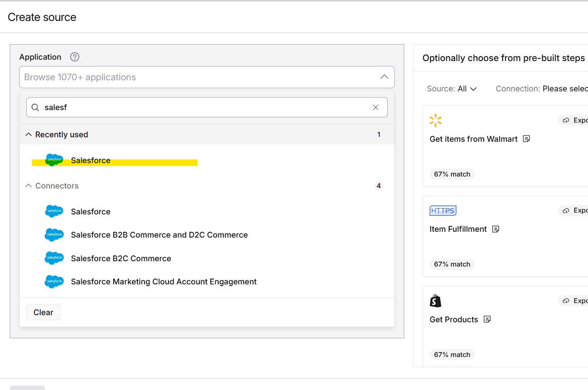Image resolution: width=588 pixels, height=390 pixels.
Task: Click the 67% match badge on Get Products
Action: point(451,354)
